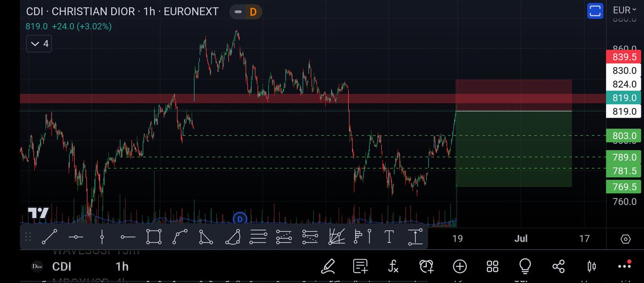Create a new price alert
The image size is (644, 283).
427,266
